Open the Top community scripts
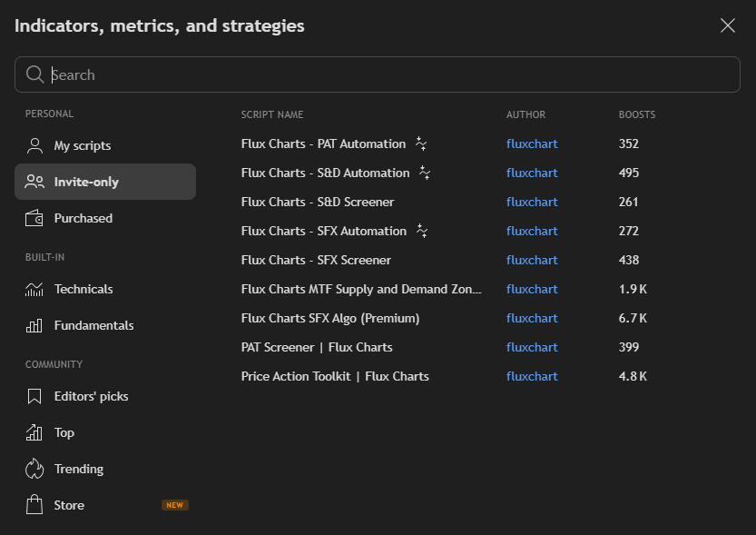 pyautogui.click(x=105, y=432)
